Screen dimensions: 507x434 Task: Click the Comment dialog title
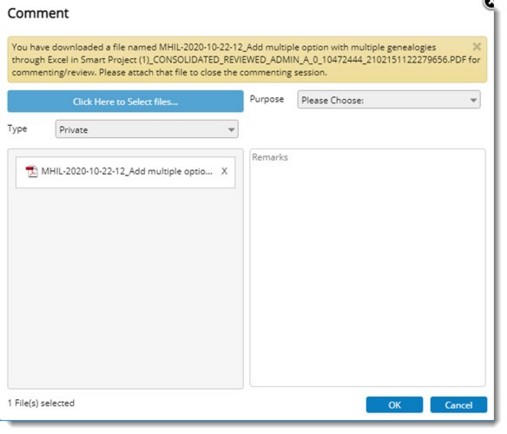pos(38,13)
